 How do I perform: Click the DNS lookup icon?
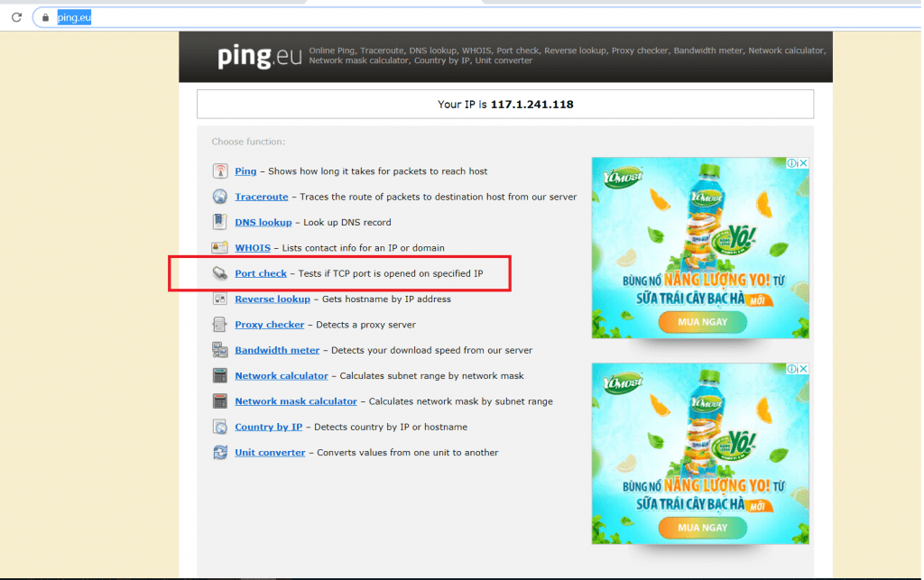click(219, 222)
